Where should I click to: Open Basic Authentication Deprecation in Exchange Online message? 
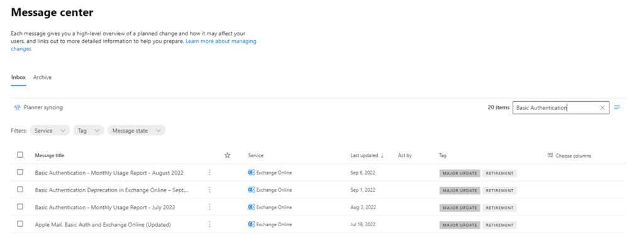[x=111, y=190]
